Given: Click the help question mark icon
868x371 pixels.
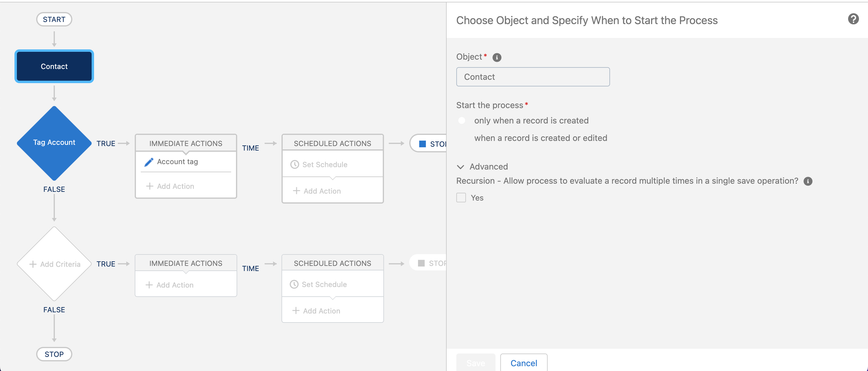Looking at the screenshot, I should point(853,19).
